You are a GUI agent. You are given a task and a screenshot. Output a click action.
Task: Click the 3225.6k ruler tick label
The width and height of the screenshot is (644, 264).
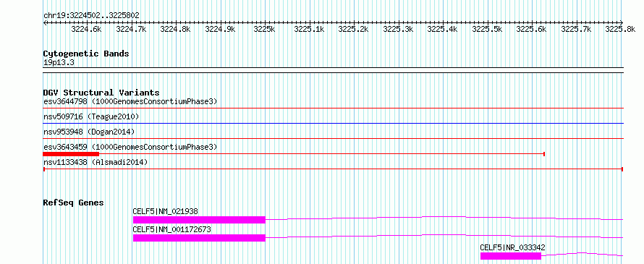coord(531,29)
